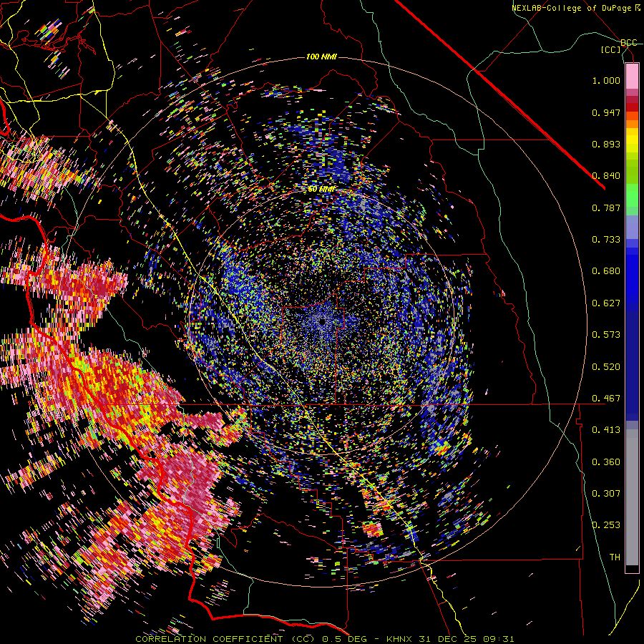Image resolution: width=644 pixels, height=644 pixels.
Task: Click the 0.893 legend value
Action: [x=606, y=144]
